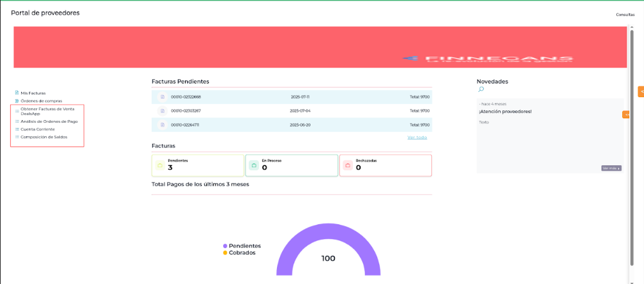Open the En Proceso invoices card

pos(292,165)
